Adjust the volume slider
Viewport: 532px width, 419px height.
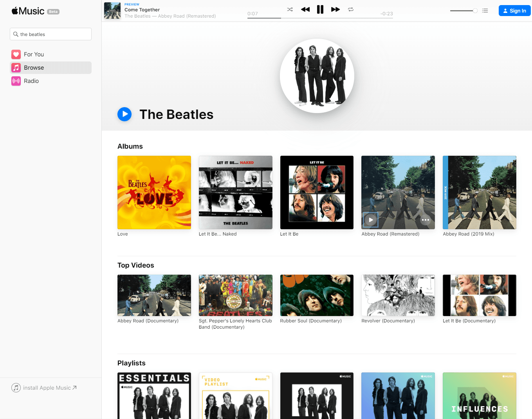pos(463,11)
